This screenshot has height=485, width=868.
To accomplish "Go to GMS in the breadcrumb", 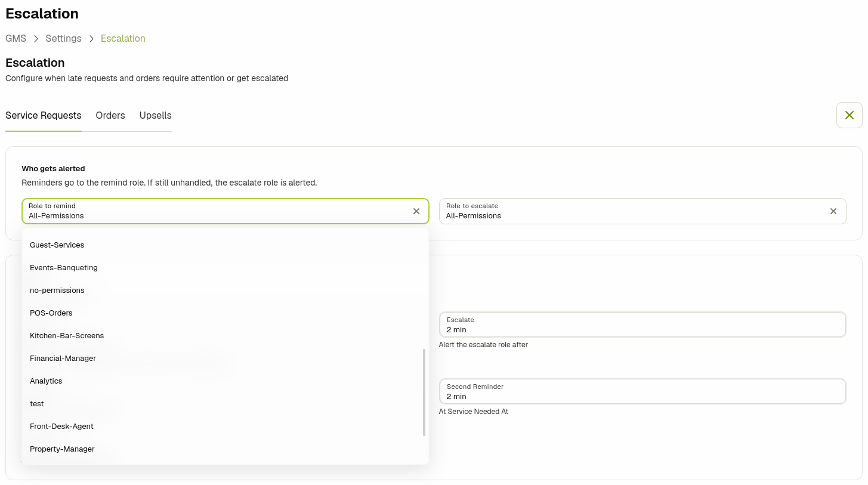I will (x=16, y=38).
